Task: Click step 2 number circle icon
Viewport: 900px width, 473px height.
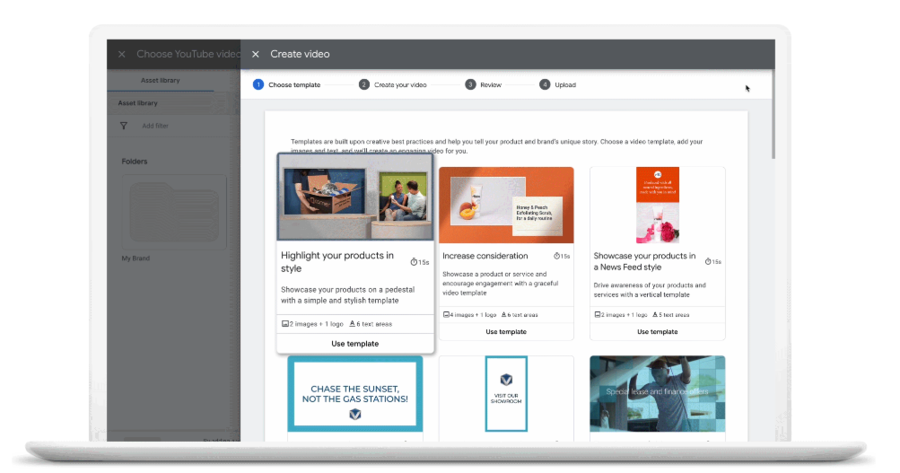Action: pos(364,85)
